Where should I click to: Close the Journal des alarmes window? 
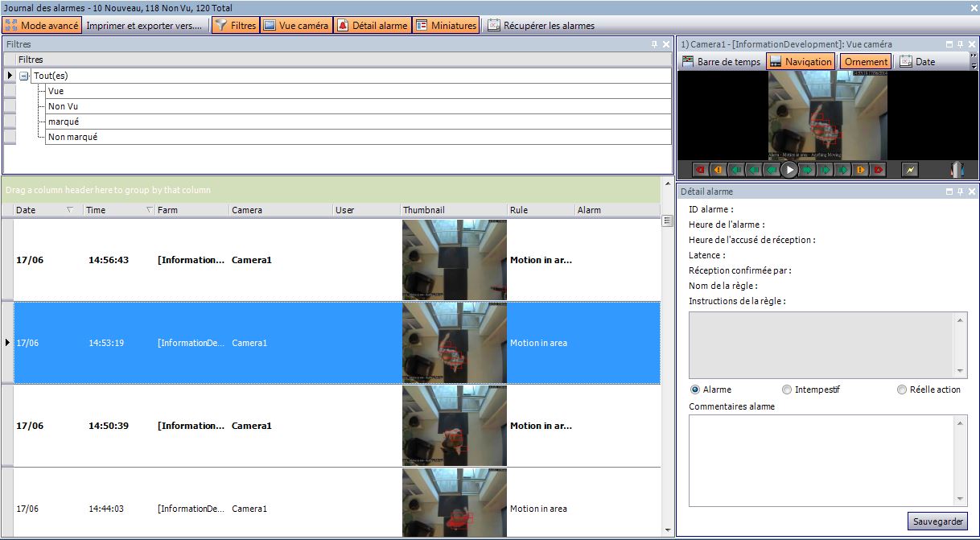coord(974,7)
